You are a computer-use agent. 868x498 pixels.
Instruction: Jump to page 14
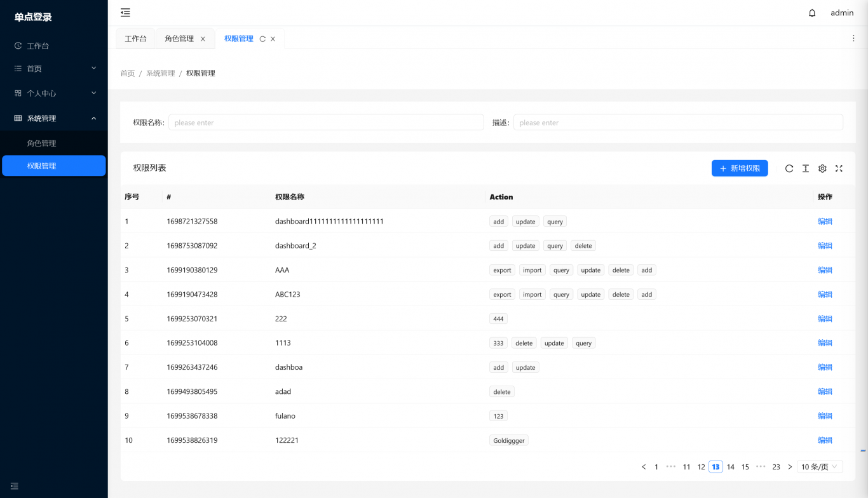click(x=731, y=467)
